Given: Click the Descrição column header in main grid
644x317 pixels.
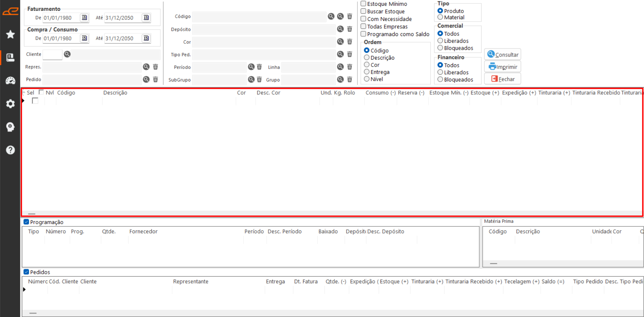Looking at the screenshot, I should click(115, 93).
